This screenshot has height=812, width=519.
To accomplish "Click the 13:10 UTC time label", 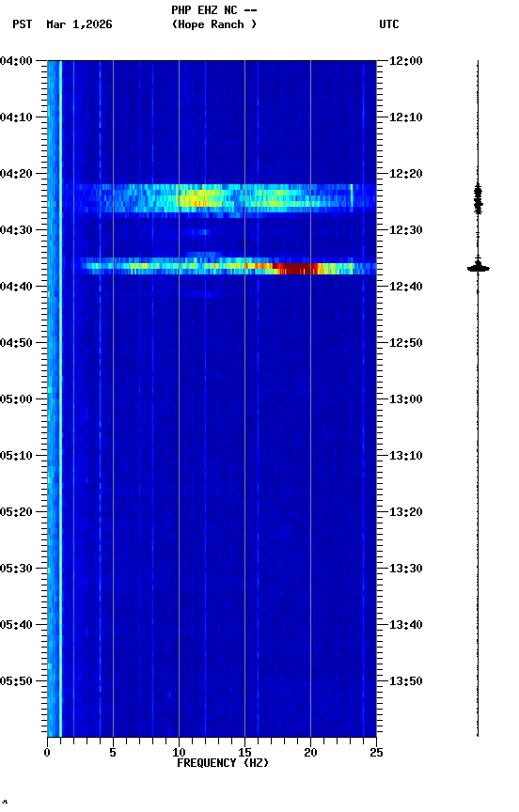I will coord(406,456).
